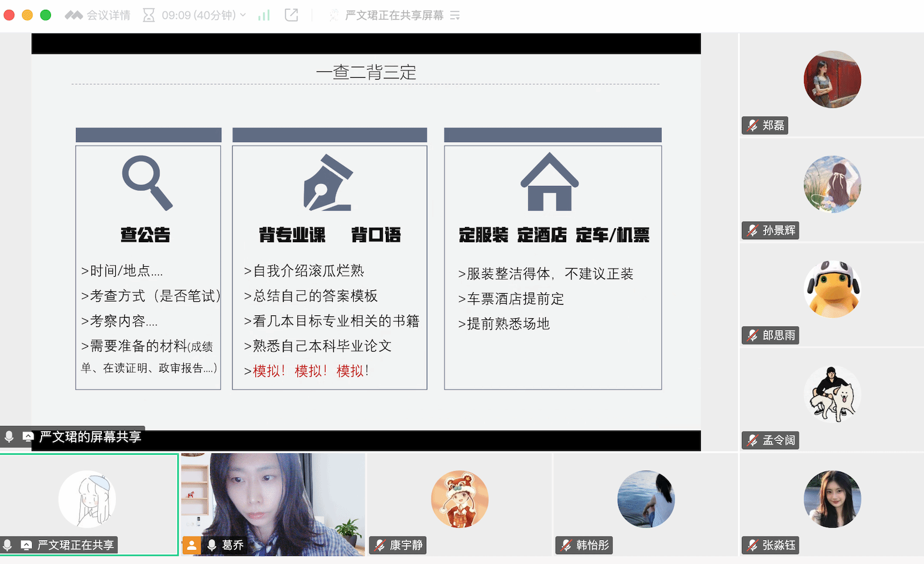Toggle 康宇静's muted microphone icon

pyautogui.click(x=380, y=545)
